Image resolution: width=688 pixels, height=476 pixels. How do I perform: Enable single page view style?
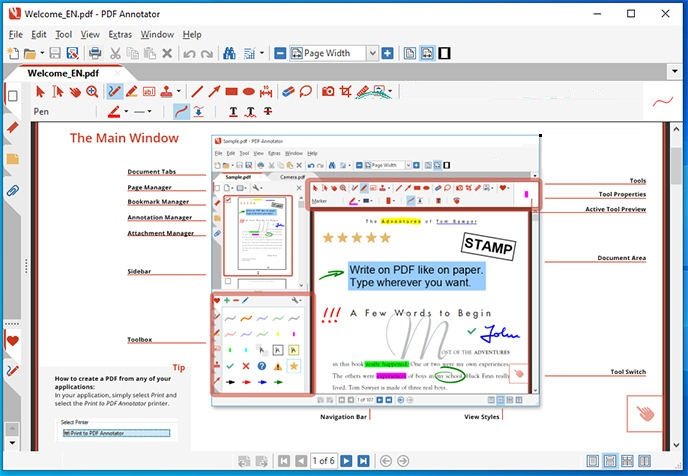coord(592,461)
